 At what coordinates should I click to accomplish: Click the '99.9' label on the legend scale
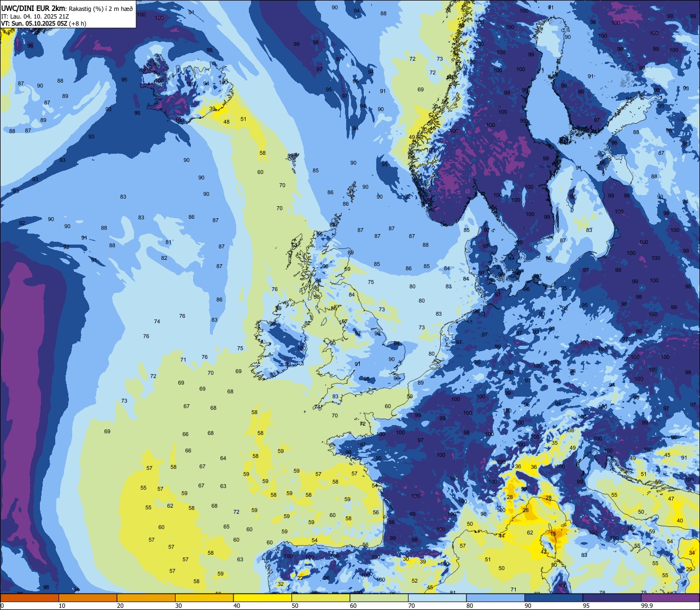[x=647, y=606]
